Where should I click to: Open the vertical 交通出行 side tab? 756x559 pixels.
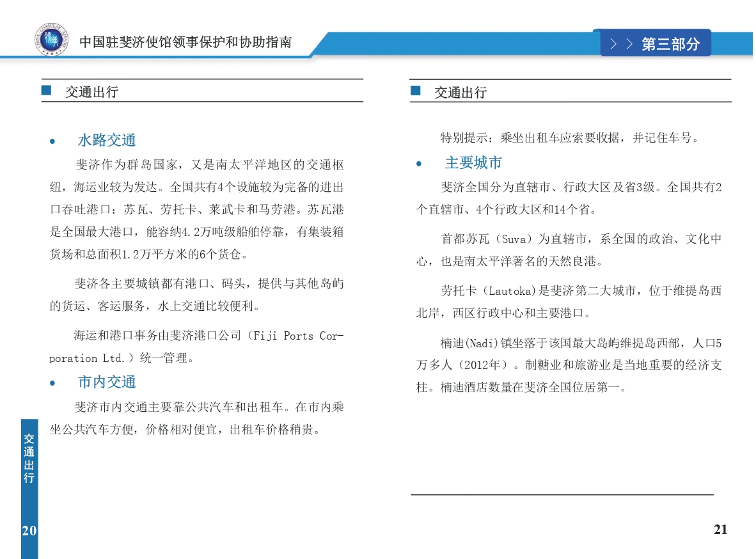click(x=29, y=458)
